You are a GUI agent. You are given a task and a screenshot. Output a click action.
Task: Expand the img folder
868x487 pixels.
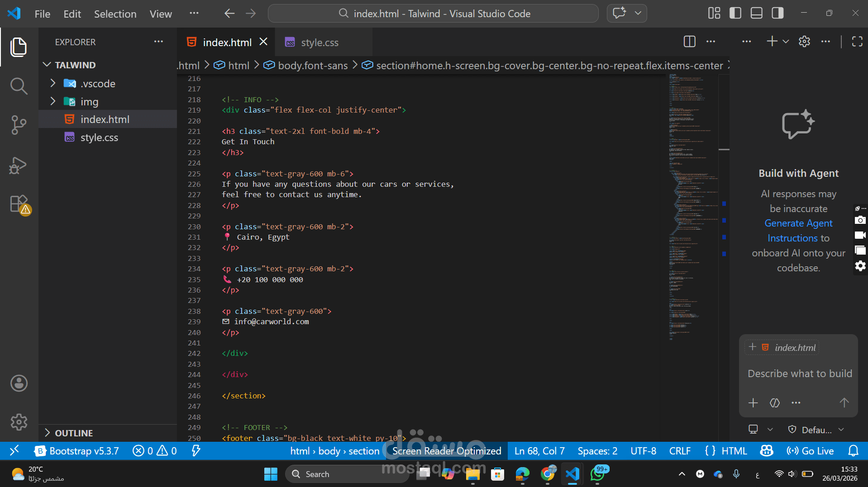(89, 102)
